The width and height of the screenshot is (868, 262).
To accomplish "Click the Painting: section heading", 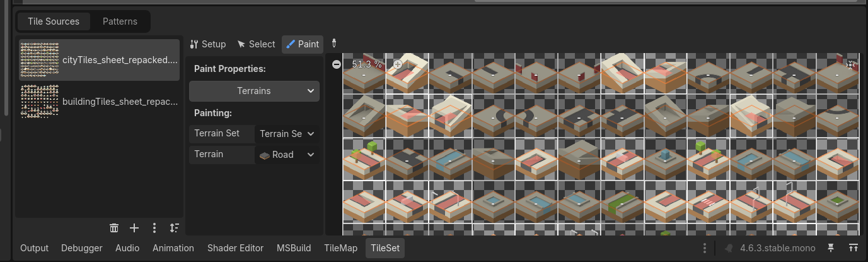I will (213, 114).
